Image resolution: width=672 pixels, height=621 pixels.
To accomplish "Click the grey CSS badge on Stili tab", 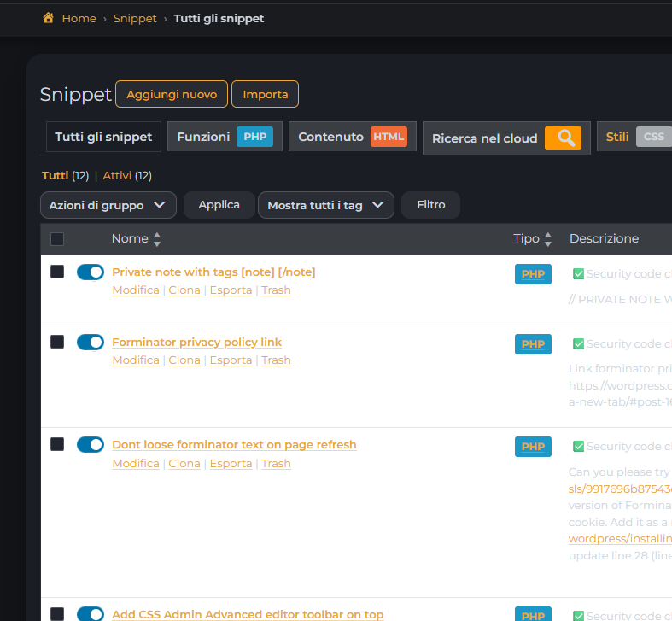I will point(653,137).
